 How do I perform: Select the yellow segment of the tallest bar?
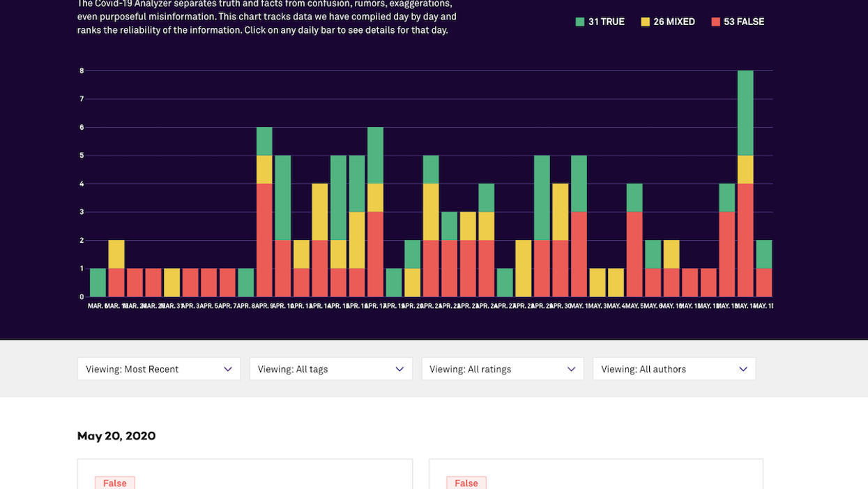tap(745, 170)
